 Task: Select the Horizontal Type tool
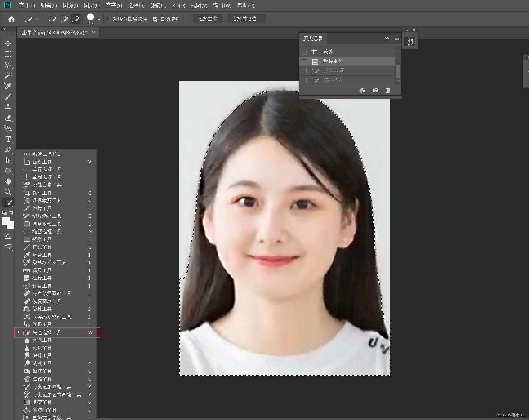coord(8,139)
